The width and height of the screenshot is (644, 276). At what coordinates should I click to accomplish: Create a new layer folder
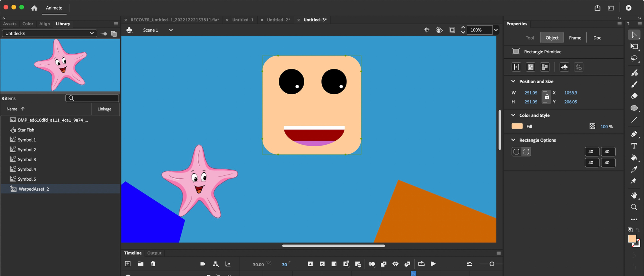tap(141, 264)
